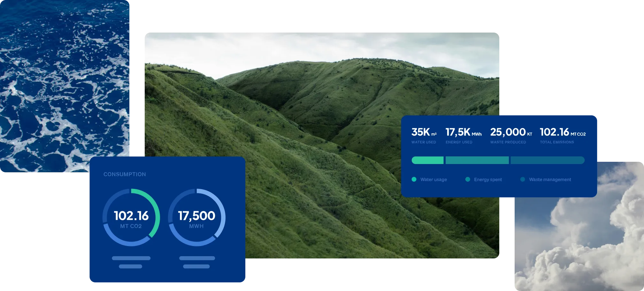The height and width of the screenshot is (291, 644).
Task: Click the 17,500 MWH donut chart
Action: (197, 217)
